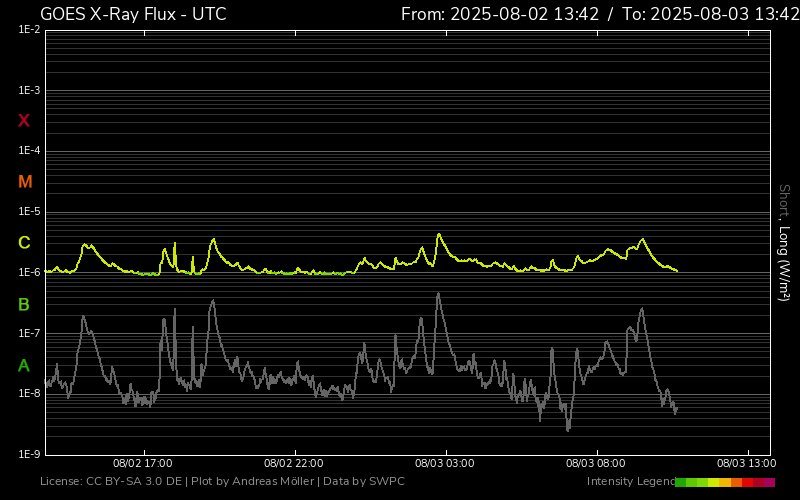
Task: Click the 08/03 03:00 time axis label
Action: click(444, 464)
